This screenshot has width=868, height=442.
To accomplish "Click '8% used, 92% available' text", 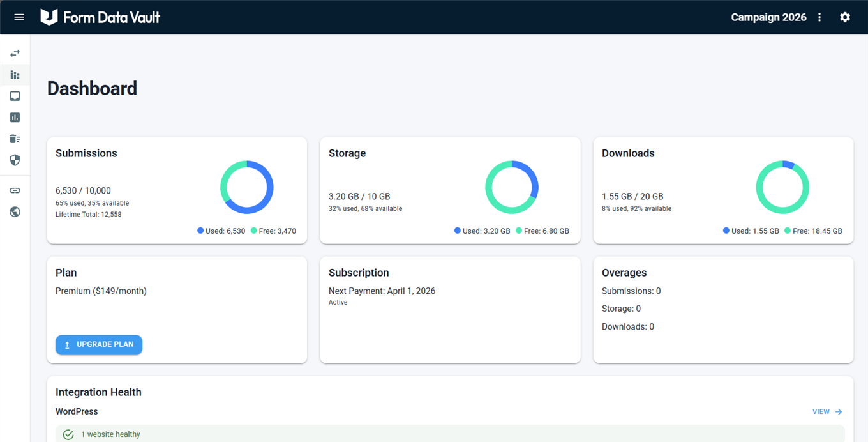I will point(636,209).
